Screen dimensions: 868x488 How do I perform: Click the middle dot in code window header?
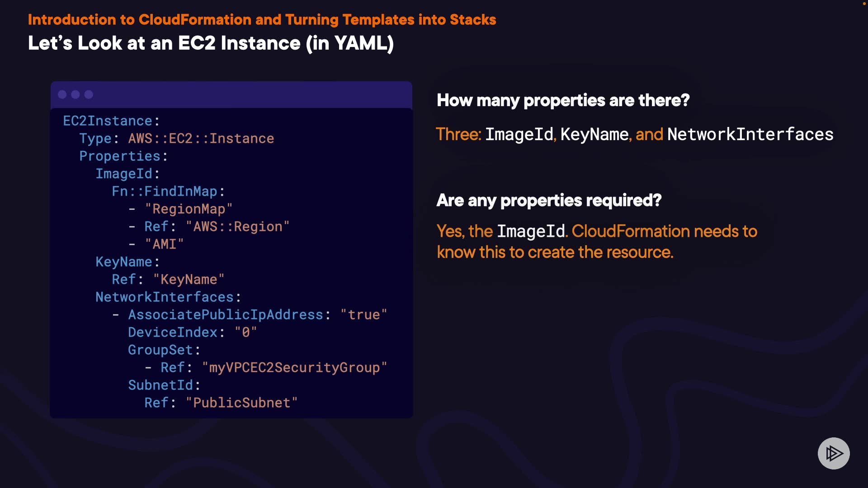point(75,94)
